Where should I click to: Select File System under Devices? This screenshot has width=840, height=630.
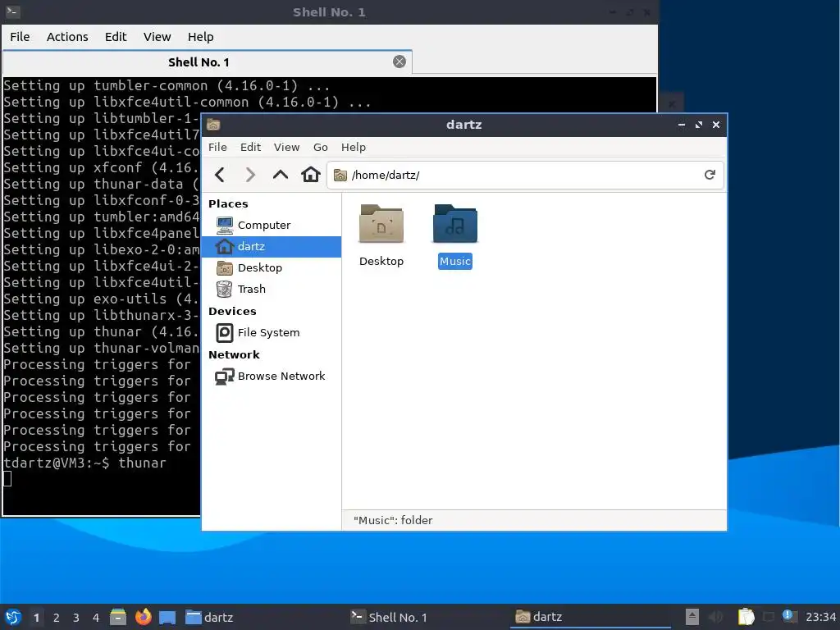click(271, 333)
